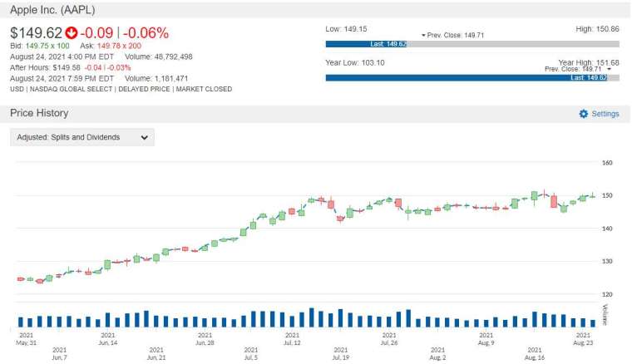Click the 140 price axis label
632x364 pixels.
[607, 229]
